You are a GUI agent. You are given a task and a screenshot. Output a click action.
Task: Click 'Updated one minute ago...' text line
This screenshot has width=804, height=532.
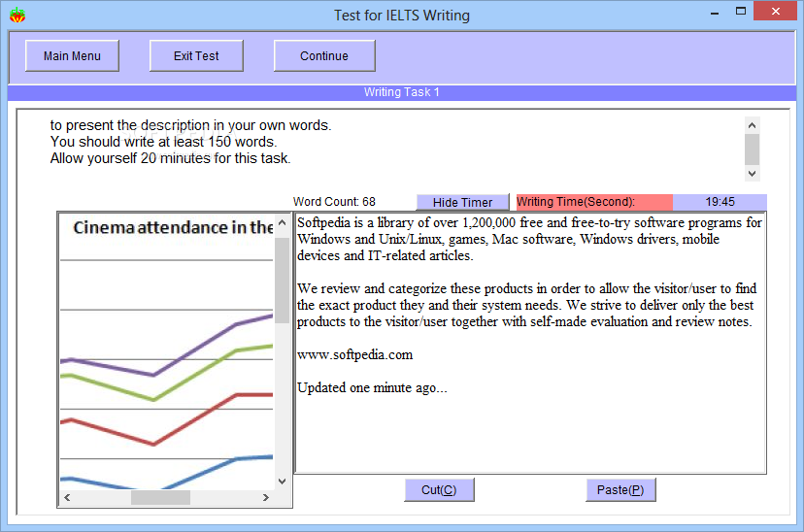pyautogui.click(x=372, y=388)
